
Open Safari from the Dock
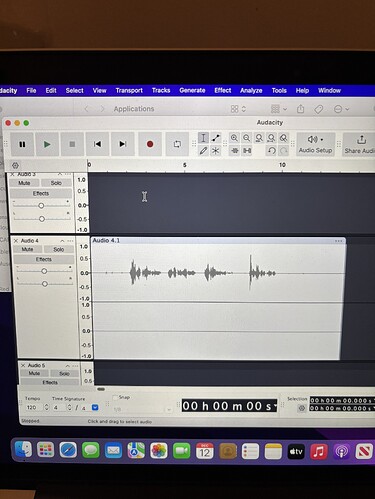tap(68, 450)
